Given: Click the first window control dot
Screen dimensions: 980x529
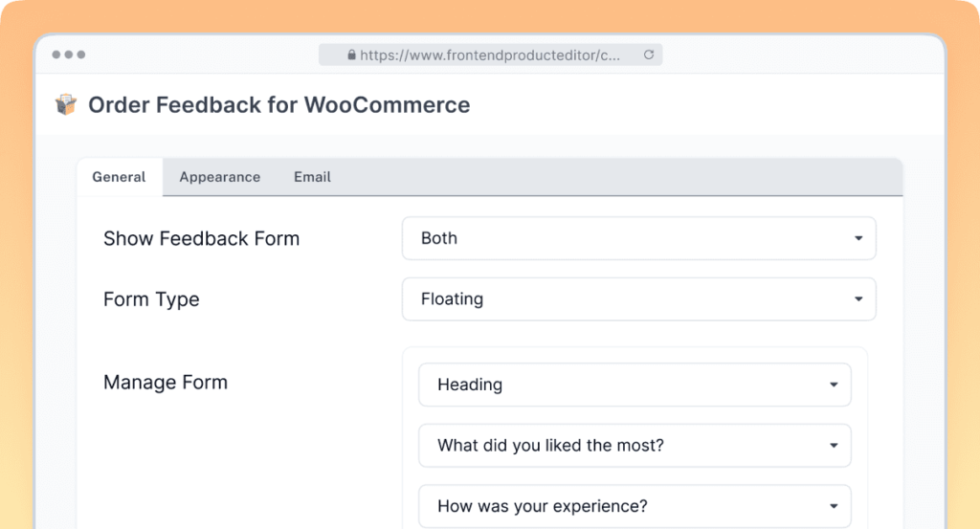Looking at the screenshot, I should pyautogui.click(x=56, y=55).
